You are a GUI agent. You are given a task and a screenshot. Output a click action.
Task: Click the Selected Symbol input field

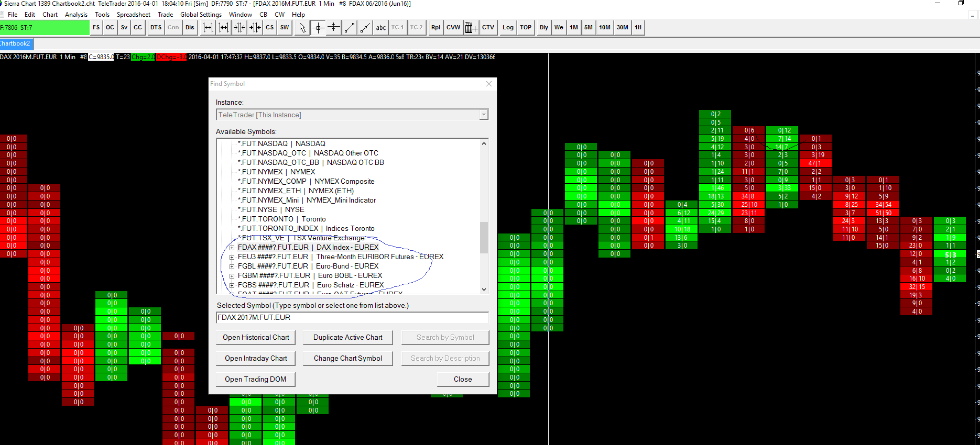pos(352,318)
